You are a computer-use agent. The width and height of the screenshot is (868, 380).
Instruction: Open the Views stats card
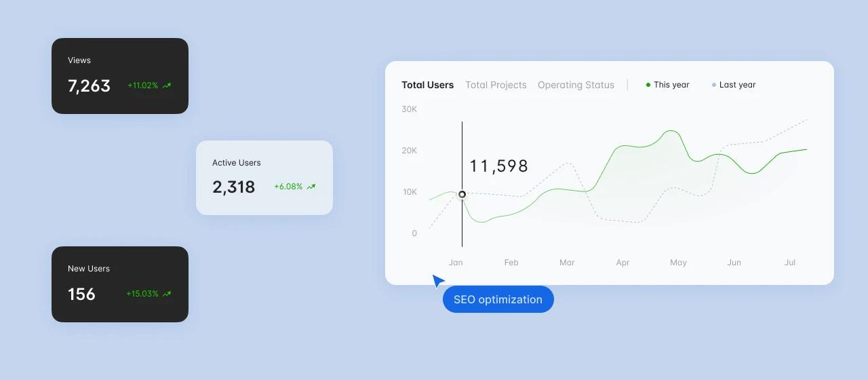pos(120,76)
